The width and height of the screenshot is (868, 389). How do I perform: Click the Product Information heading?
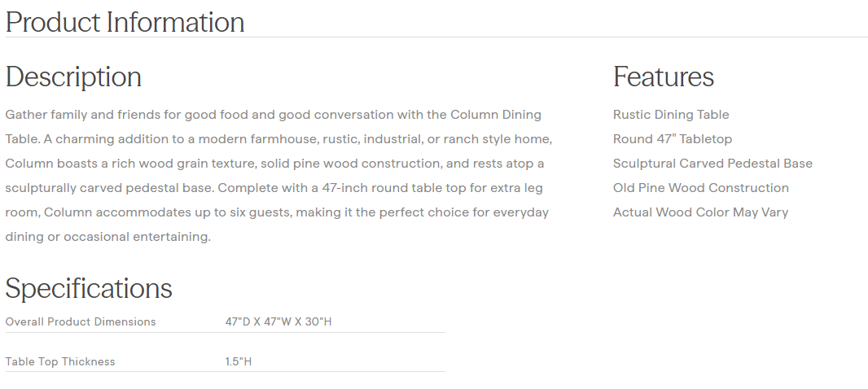[125, 22]
